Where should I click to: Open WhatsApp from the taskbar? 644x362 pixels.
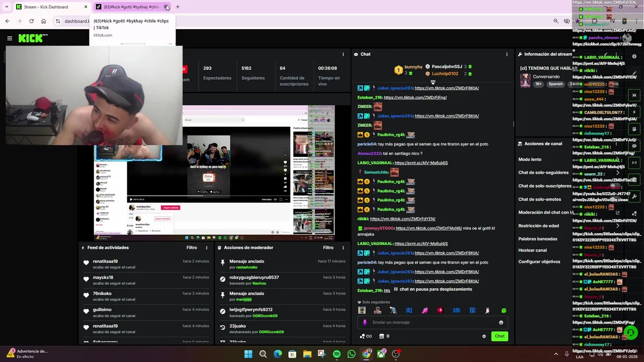tap(351, 354)
